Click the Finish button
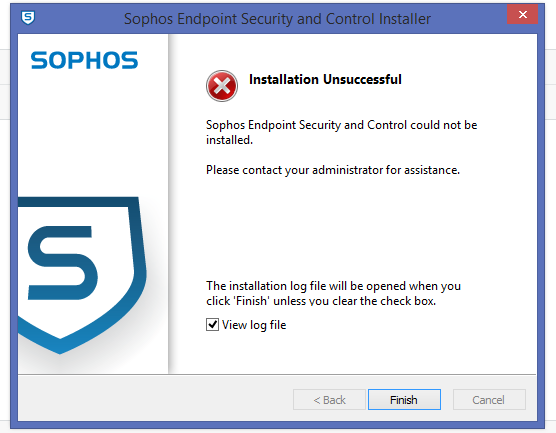This screenshot has height=433, width=556. 404,400
